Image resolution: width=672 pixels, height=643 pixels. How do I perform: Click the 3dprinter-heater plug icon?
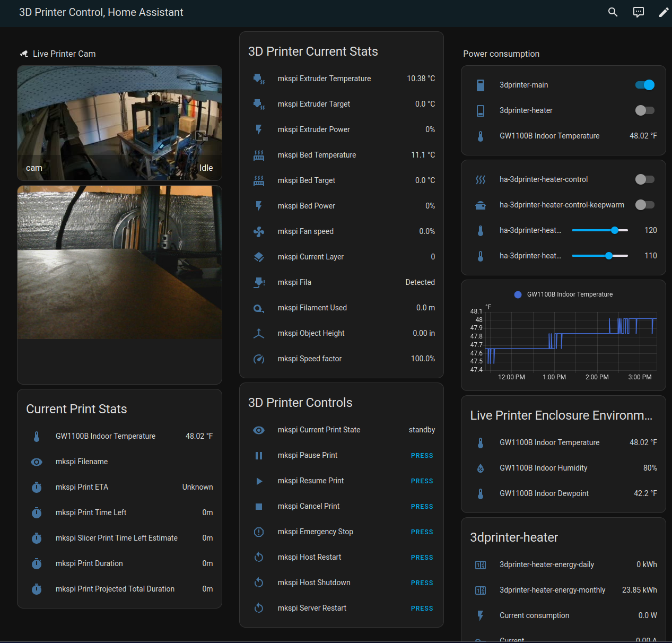tap(481, 110)
